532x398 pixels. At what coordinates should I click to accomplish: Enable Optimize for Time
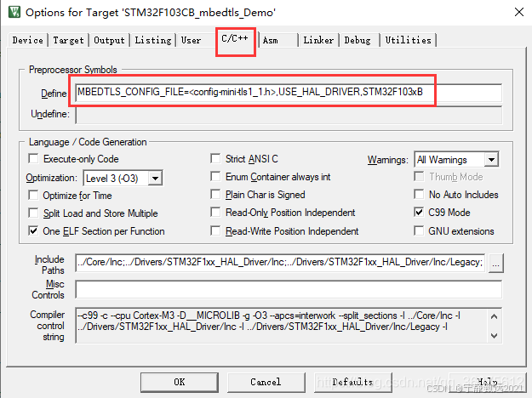(33, 196)
